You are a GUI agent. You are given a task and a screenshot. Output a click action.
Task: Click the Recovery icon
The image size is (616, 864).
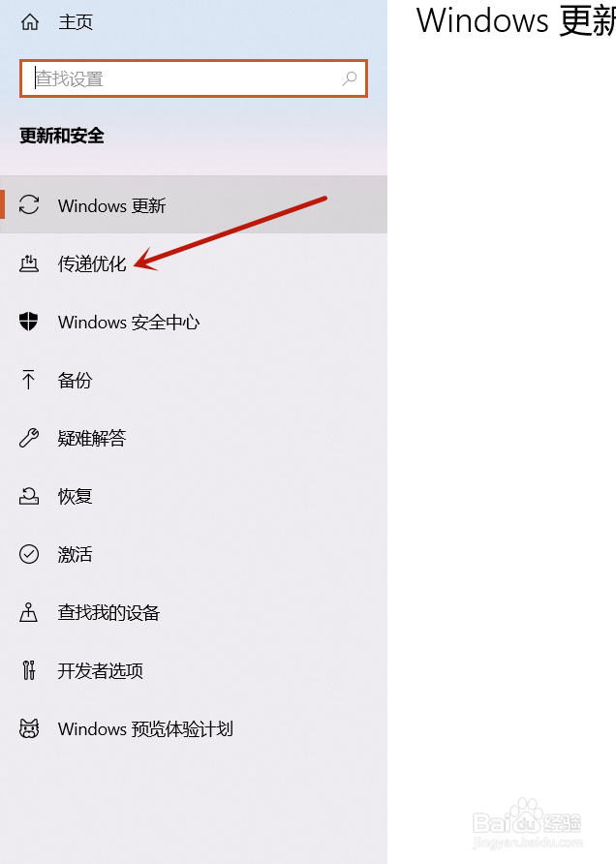(x=29, y=496)
